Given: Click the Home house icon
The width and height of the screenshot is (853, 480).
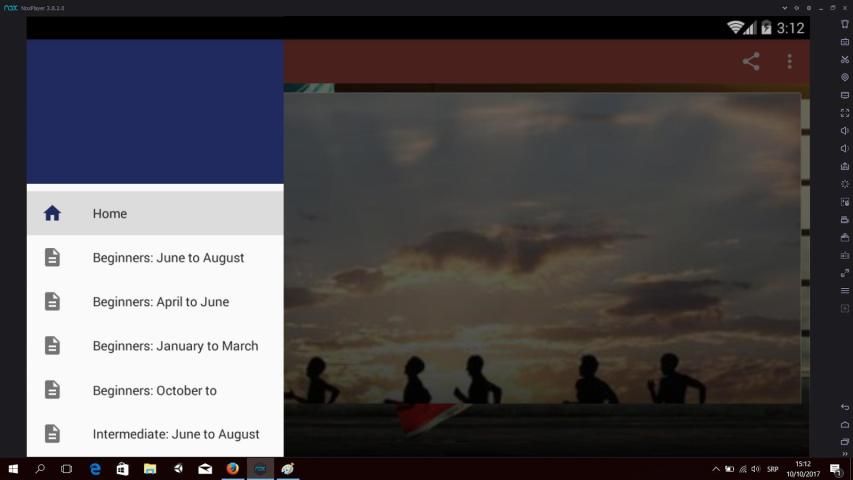Looking at the screenshot, I should tap(52, 213).
